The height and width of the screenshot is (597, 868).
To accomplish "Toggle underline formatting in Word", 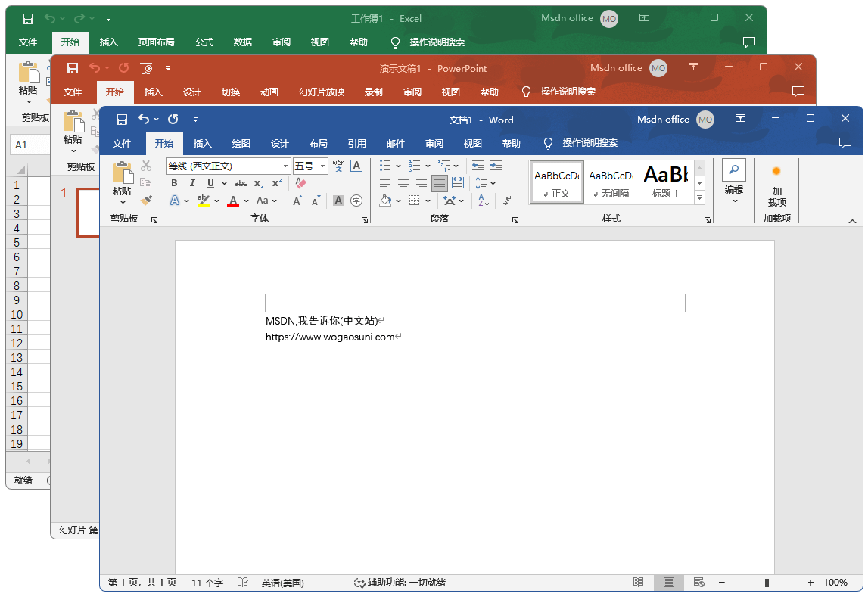I will tap(210, 183).
